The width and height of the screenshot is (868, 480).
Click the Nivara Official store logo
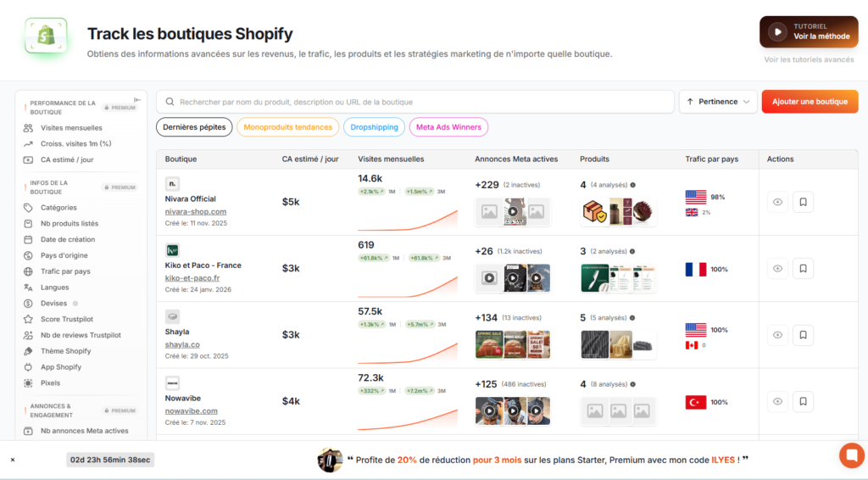click(172, 183)
